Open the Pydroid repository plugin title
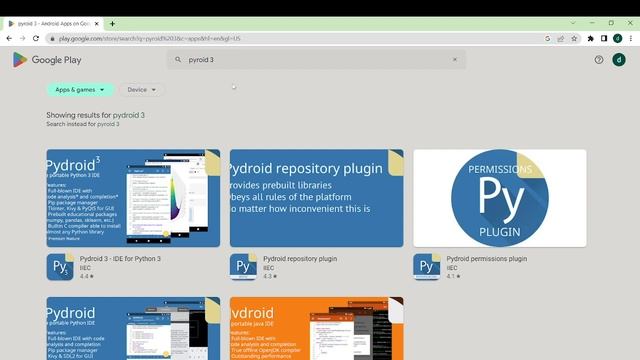The width and height of the screenshot is (640, 360). pos(300,259)
